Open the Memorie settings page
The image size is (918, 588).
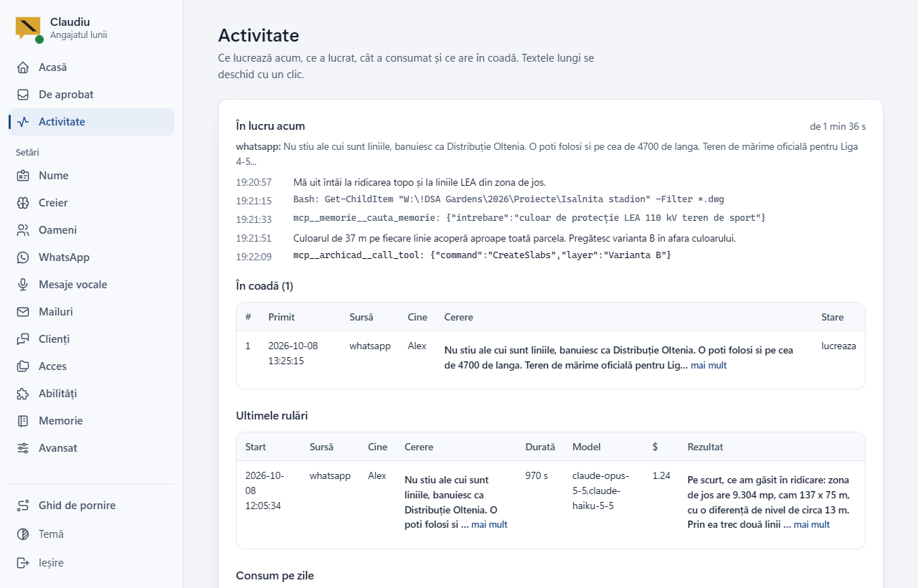coord(91,421)
